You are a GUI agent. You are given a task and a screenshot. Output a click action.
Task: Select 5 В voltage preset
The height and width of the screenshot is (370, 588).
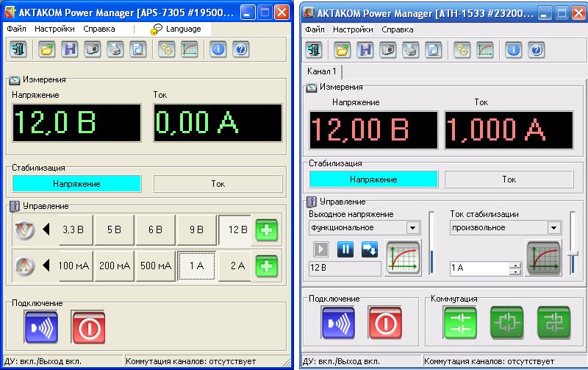[115, 230]
